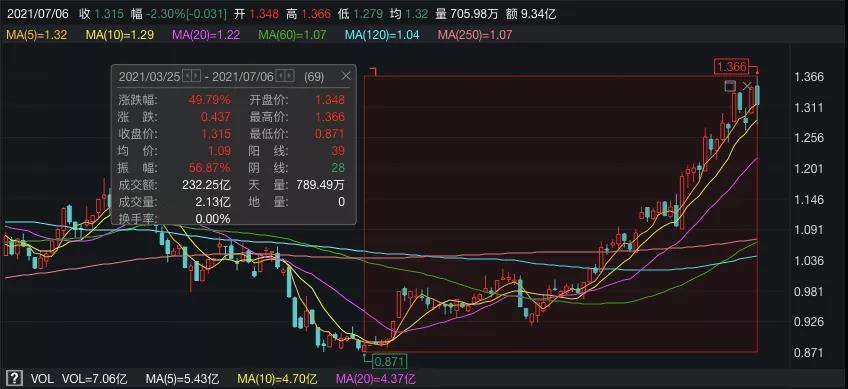This screenshot has width=848, height=389.
Task: Step the 2021/07/06 end date backward
Action: tap(281, 76)
